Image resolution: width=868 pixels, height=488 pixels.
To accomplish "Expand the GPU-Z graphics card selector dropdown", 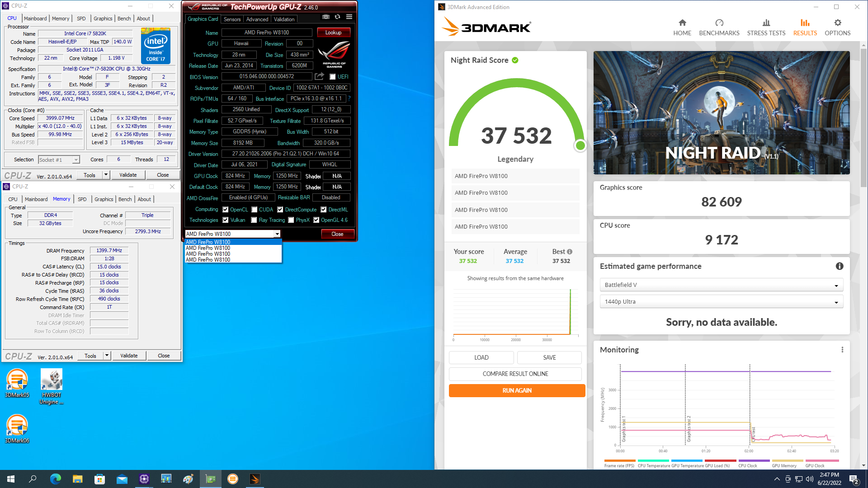I will click(x=277, y=234).
